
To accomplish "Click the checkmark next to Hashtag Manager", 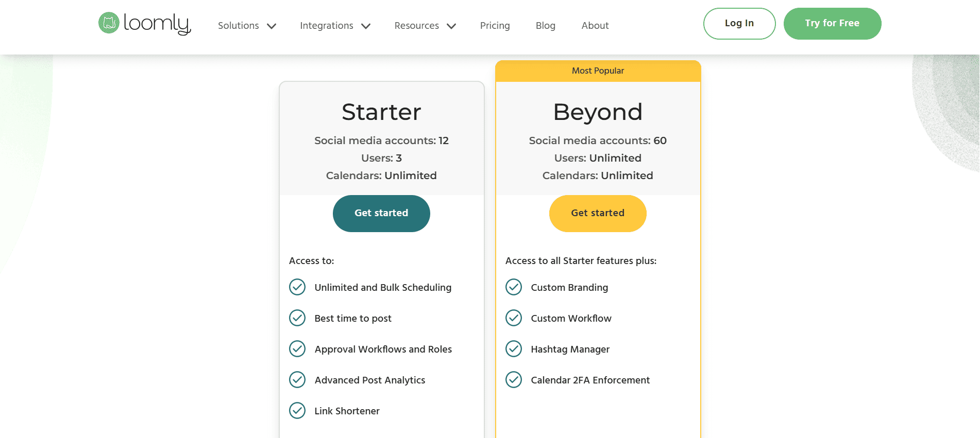I will tap(514, 349).
